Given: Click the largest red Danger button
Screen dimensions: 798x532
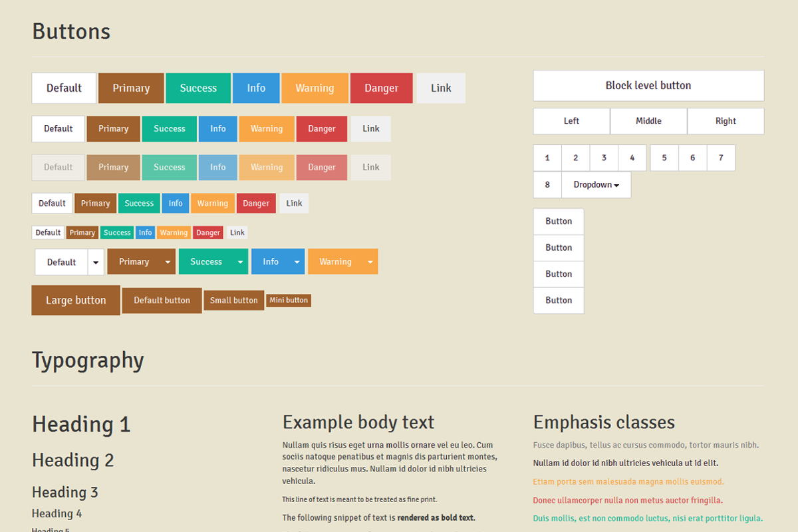Looking at the screenshot, I should [x=382, y=88].
